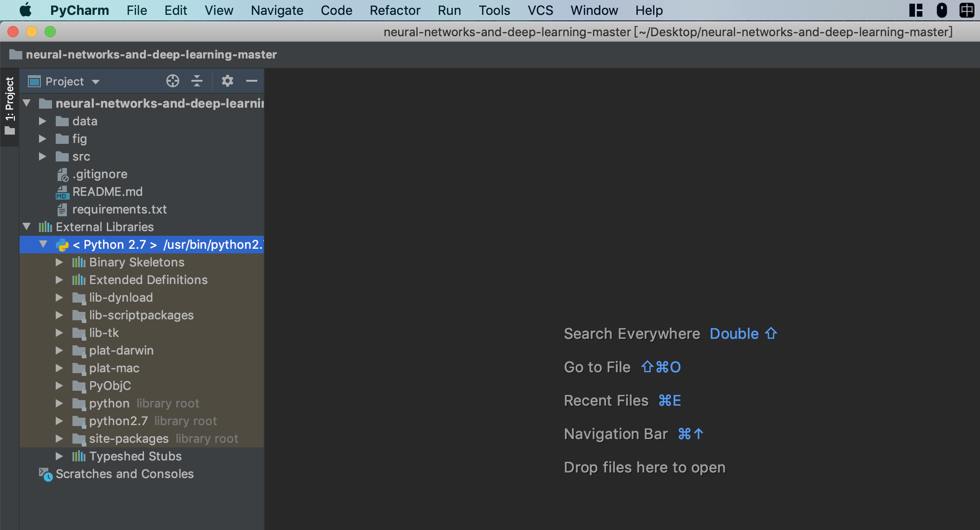Click the Collapse All icon in Project panel

(197, 81)
